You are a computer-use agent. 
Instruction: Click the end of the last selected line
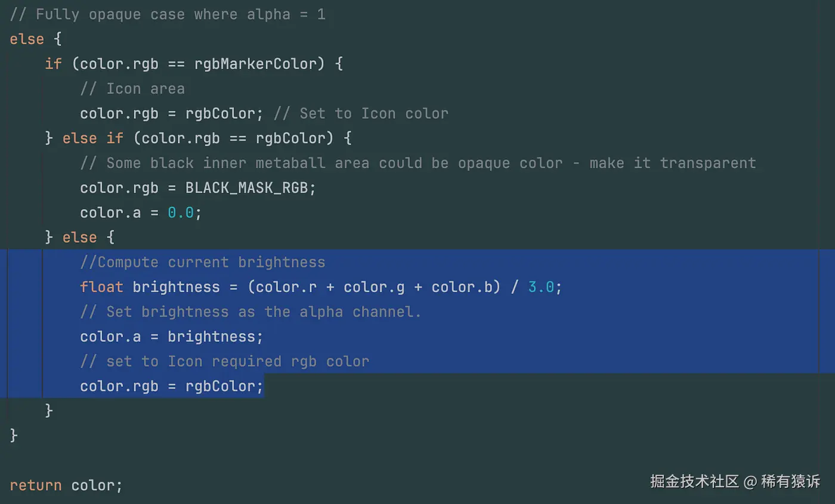264,386
